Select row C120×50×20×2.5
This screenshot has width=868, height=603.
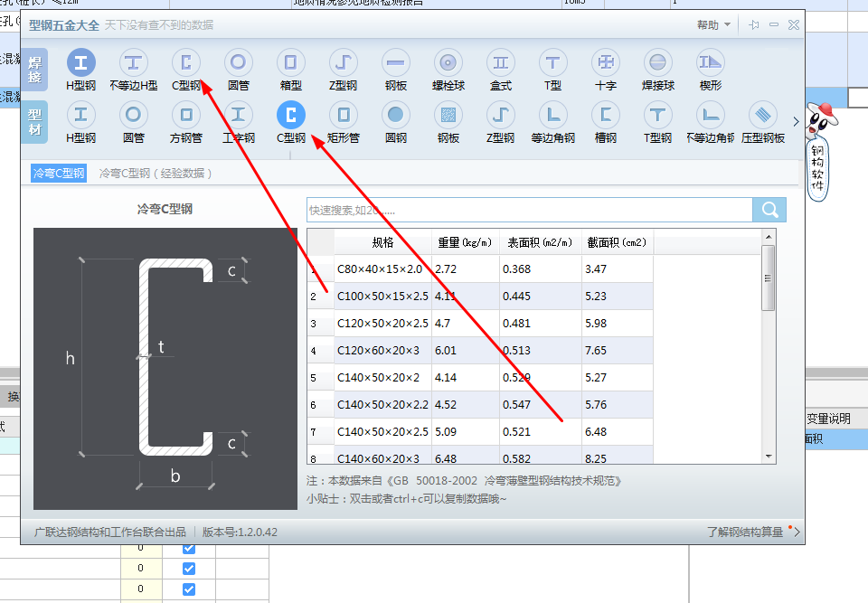pos(480,324)
